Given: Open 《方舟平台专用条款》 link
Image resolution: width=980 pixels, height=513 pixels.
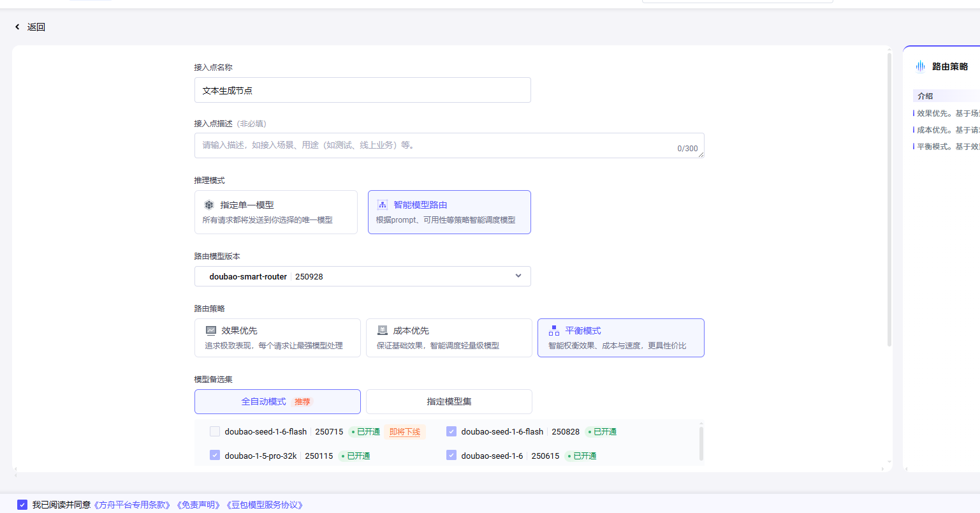Looking at the screenshot, I should point(132,505).
